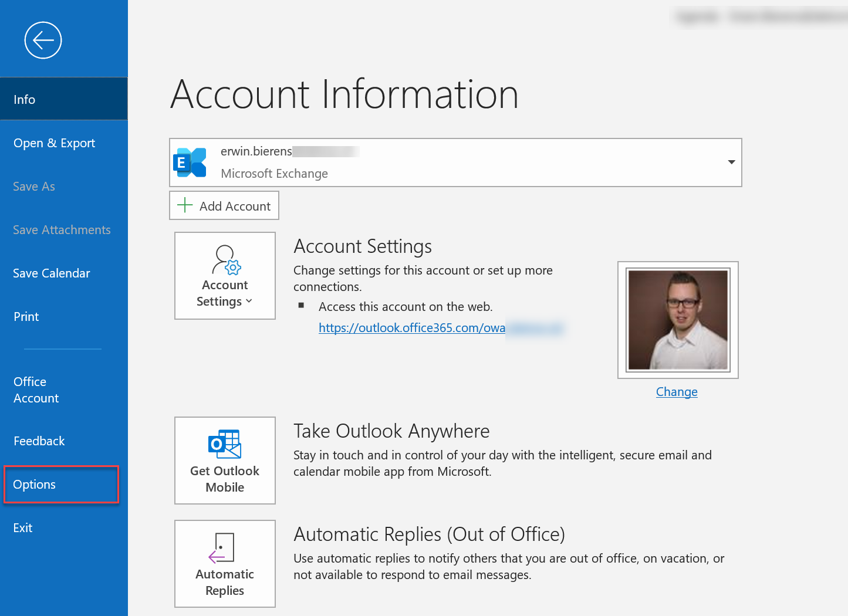Viewport: 848px width, 616px height.
Task: Click the Change photo link
Action: pos(677,391)
